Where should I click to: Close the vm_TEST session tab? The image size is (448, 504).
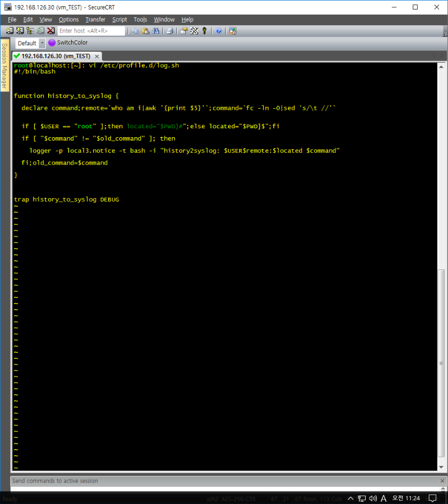[97, 57]
